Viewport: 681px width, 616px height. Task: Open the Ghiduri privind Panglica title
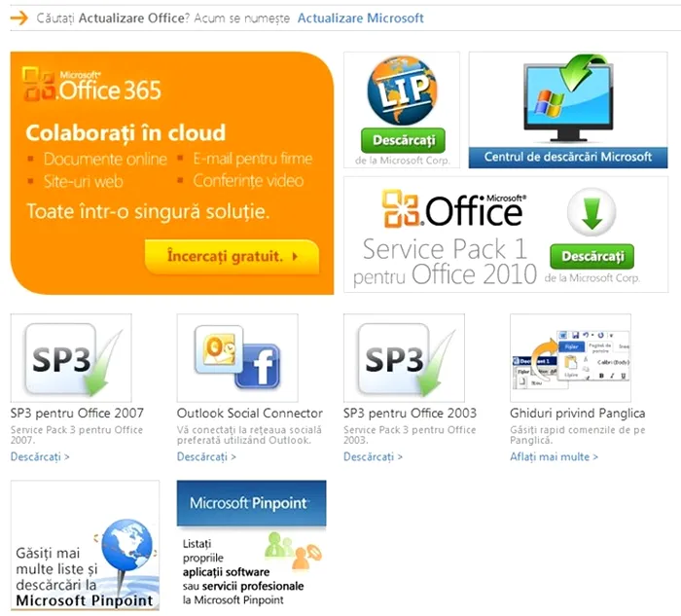[578, 414]
